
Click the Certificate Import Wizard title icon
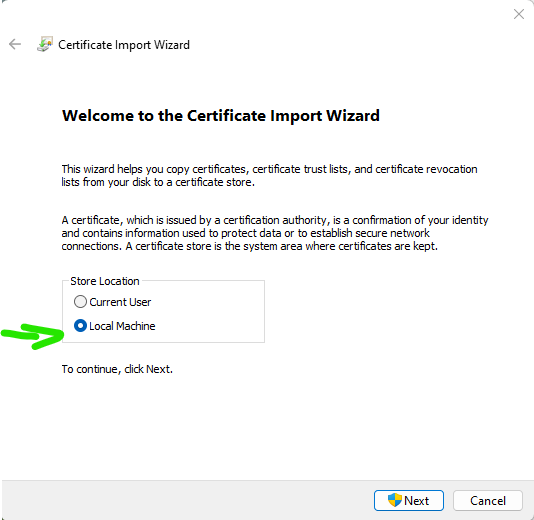[x=45, y=44]
